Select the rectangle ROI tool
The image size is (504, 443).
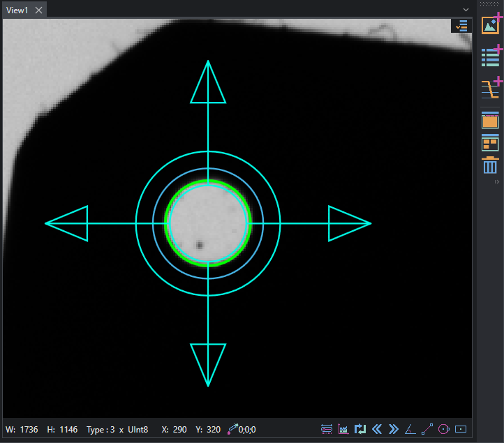point(461,429)
